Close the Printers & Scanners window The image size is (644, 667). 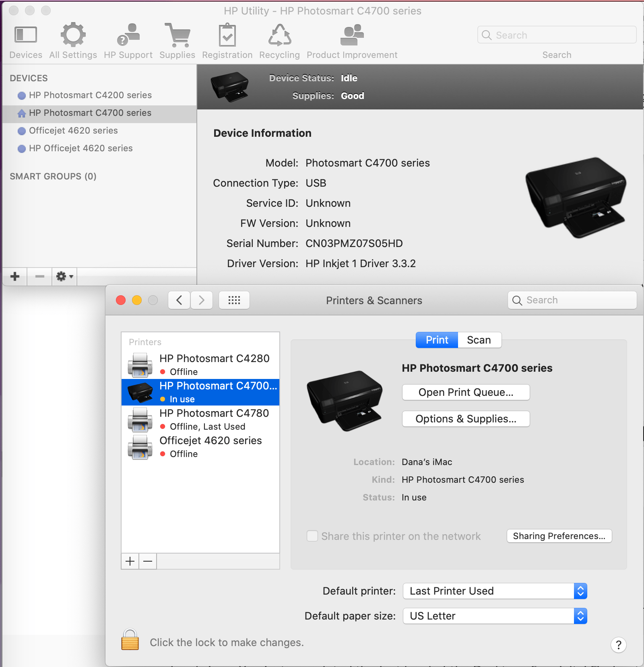click(121, 300)
